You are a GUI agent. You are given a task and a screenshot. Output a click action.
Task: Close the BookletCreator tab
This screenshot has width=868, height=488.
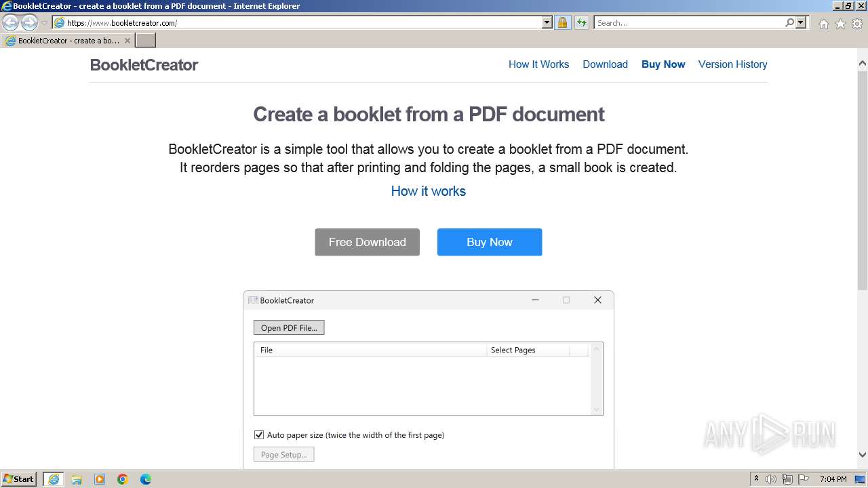click(x=127, y=41)
